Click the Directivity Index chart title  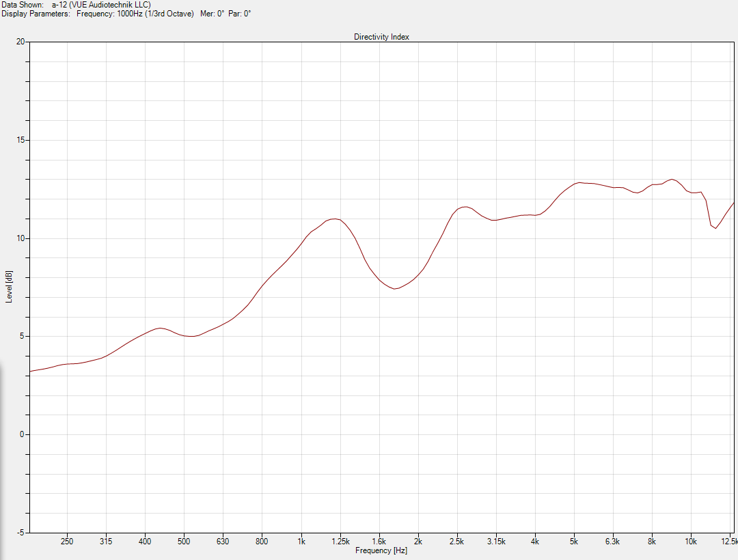pos(381,37)
